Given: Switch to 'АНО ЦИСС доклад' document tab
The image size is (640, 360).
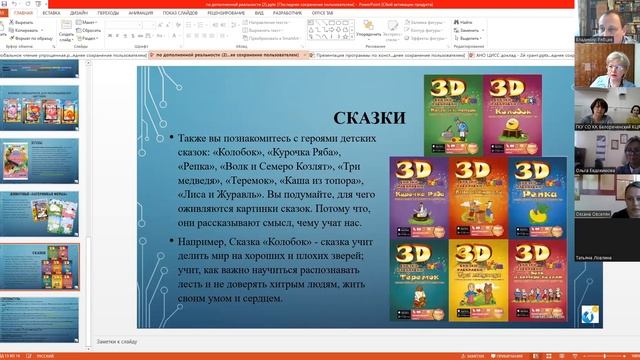Looking at the screenshot, I should (x=521, y=55).
